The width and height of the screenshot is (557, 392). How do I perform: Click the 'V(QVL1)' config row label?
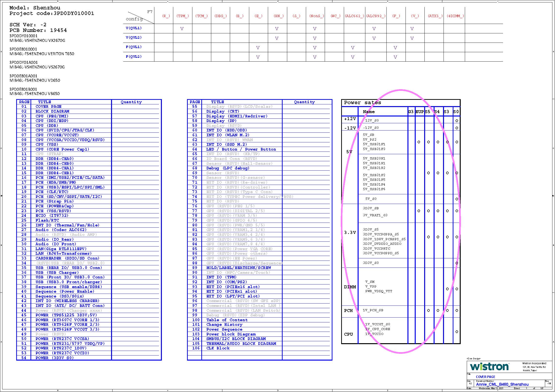pos(134,28)
